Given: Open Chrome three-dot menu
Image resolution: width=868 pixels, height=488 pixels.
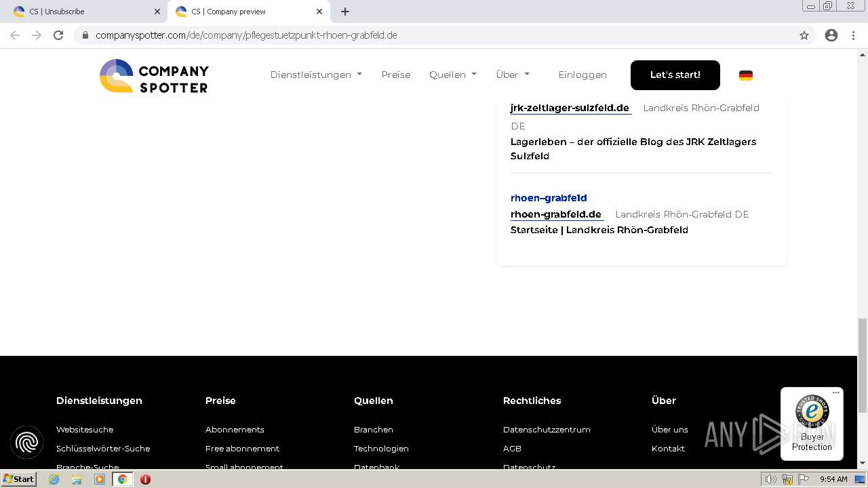Looking at the screenshot, I should click(853, 35).
